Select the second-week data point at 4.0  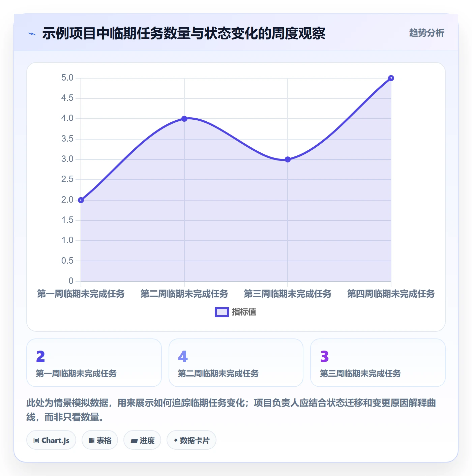tap(184, 119)
